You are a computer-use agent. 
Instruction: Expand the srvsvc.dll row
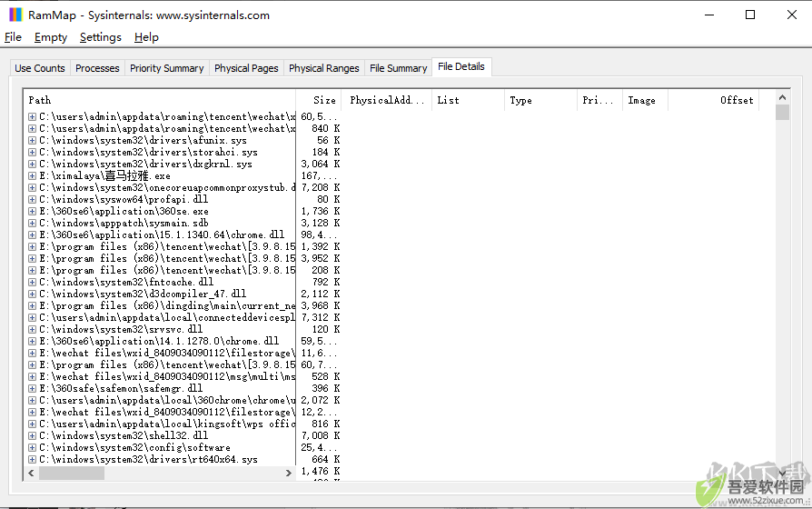click(x=32, y=330)
